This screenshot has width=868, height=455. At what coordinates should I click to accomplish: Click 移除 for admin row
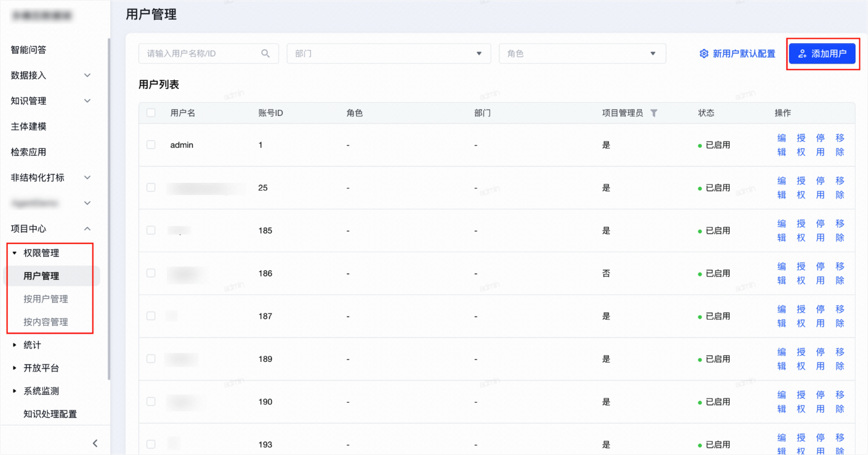(840, 145)
